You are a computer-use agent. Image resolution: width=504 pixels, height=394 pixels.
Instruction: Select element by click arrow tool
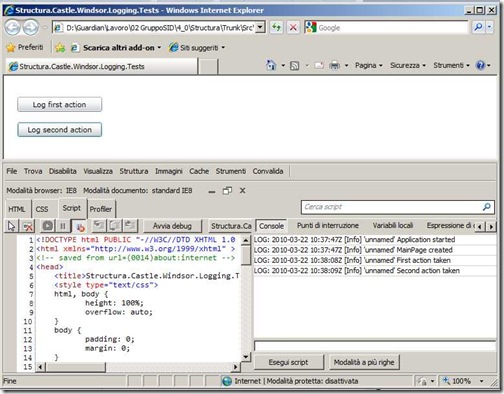coord(11,226)
